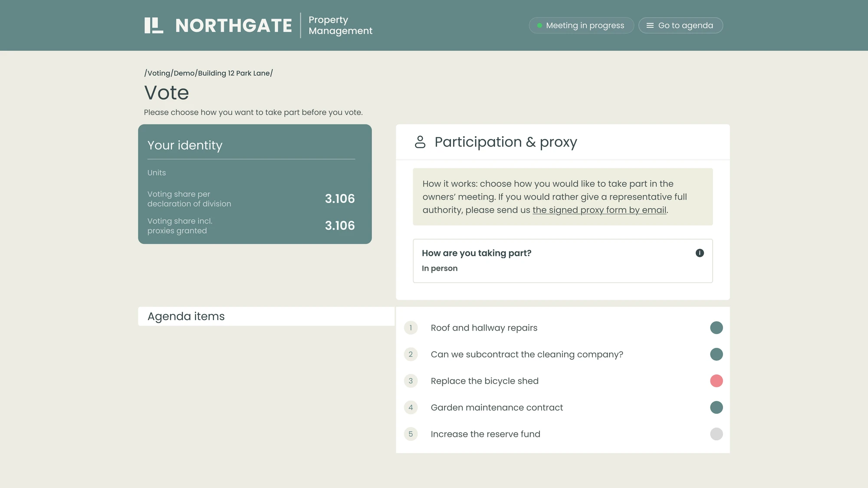The image size is (868, 488).
Task: Click the number 2 badge for cleaning company item
Action: (411, 354)
